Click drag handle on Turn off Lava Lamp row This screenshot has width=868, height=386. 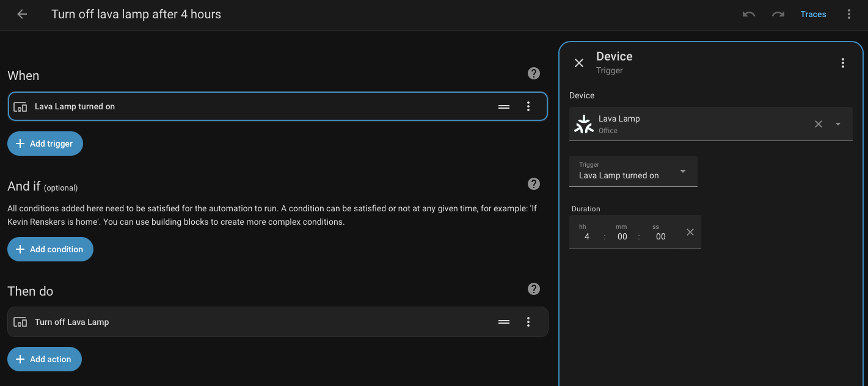tap(504, 322)
